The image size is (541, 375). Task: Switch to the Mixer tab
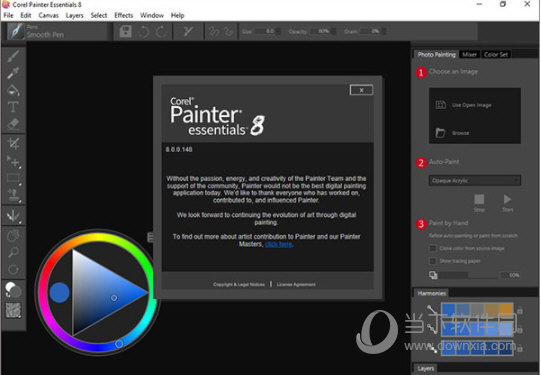tap(470, 55)
